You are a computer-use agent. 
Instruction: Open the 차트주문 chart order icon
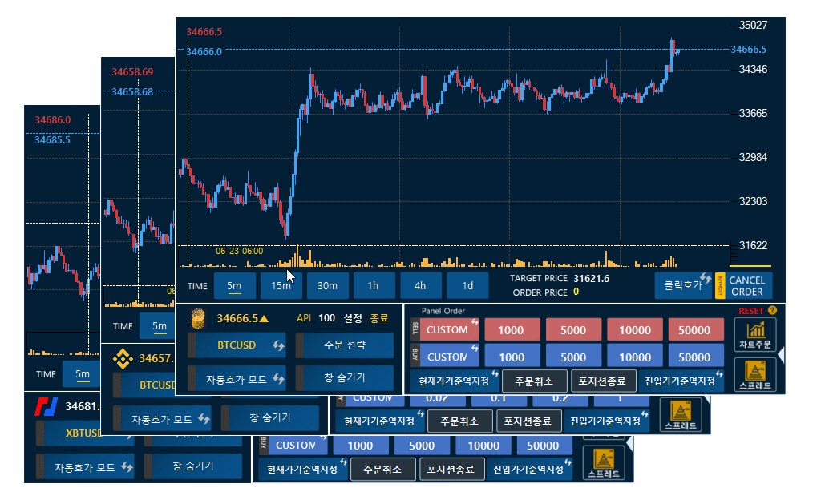[x=755, y=336]
